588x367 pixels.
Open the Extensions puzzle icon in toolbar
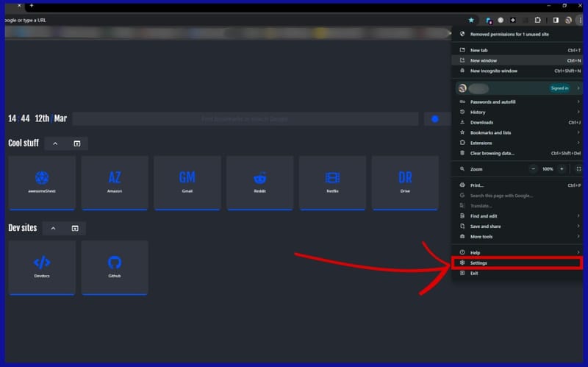[538, 20]
